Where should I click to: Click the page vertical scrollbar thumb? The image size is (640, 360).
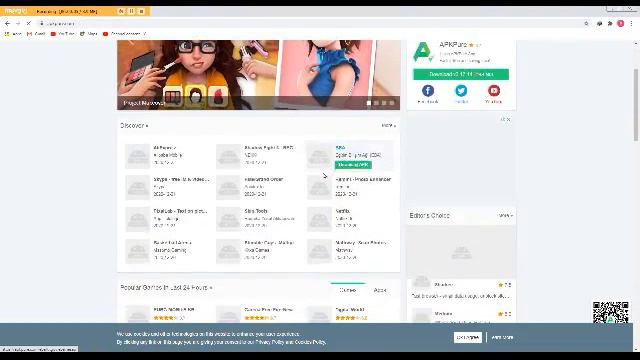pos(636,105)
